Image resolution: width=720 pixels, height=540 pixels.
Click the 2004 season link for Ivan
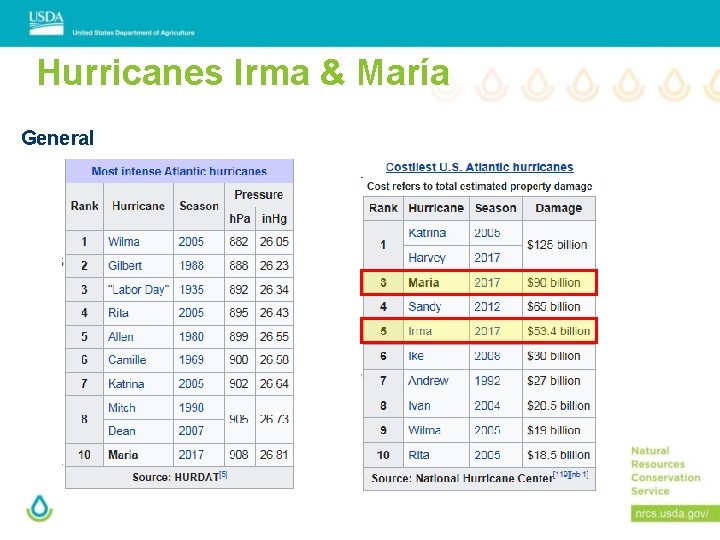(487, 405)
